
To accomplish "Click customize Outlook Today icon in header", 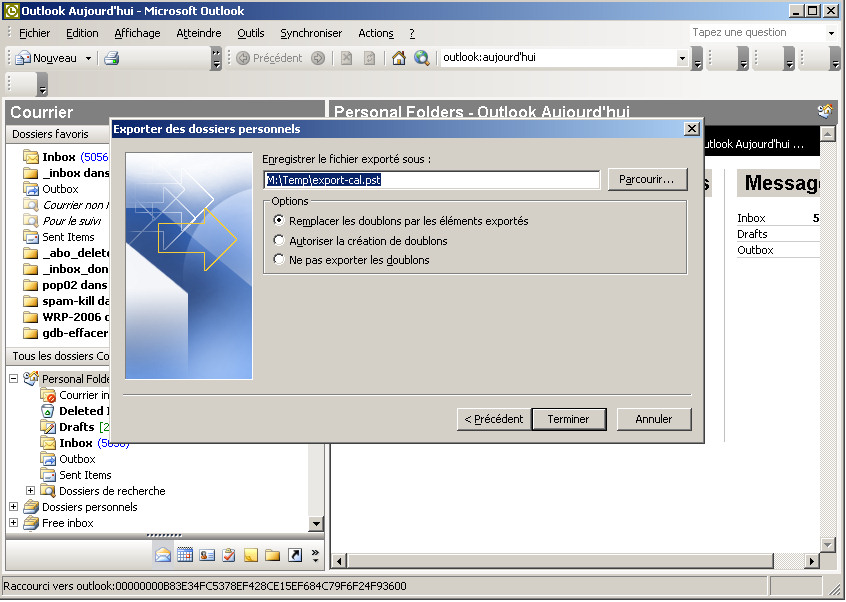I will tap(824, 112).
